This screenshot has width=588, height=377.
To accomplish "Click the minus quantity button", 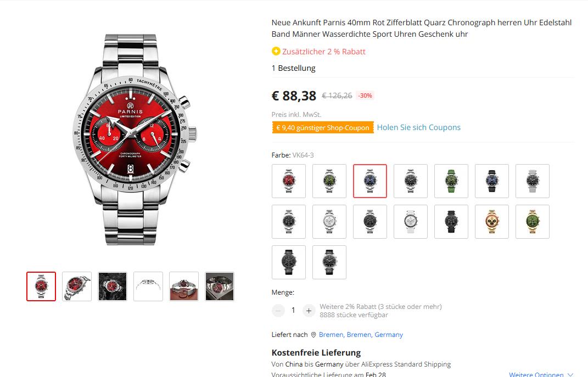I will pyautogui.click(x=278, y=311).
